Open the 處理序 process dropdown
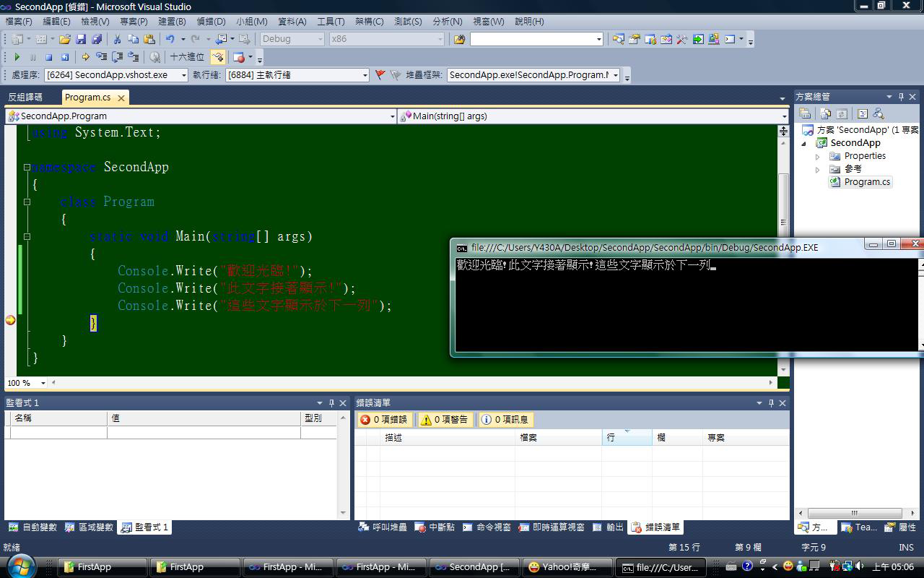 (x=184, y=75)
